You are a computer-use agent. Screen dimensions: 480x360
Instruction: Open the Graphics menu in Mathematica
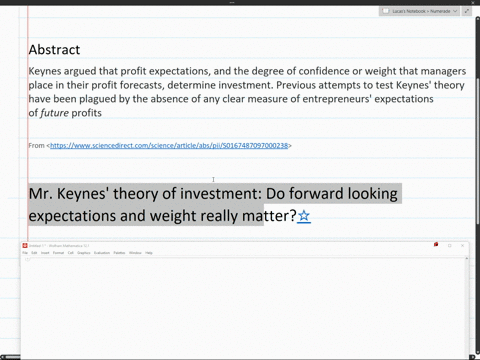point(84,253)
